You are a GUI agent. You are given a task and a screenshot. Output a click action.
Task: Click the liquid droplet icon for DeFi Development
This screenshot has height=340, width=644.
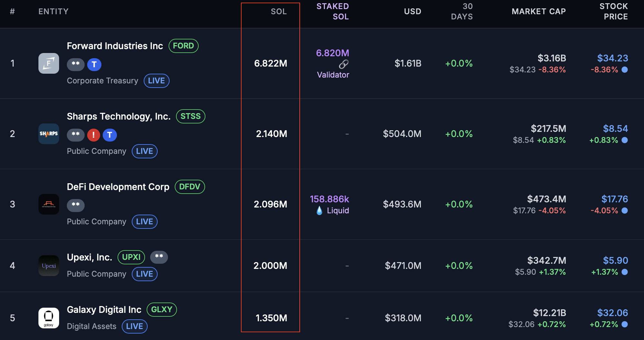click(319, 211)
